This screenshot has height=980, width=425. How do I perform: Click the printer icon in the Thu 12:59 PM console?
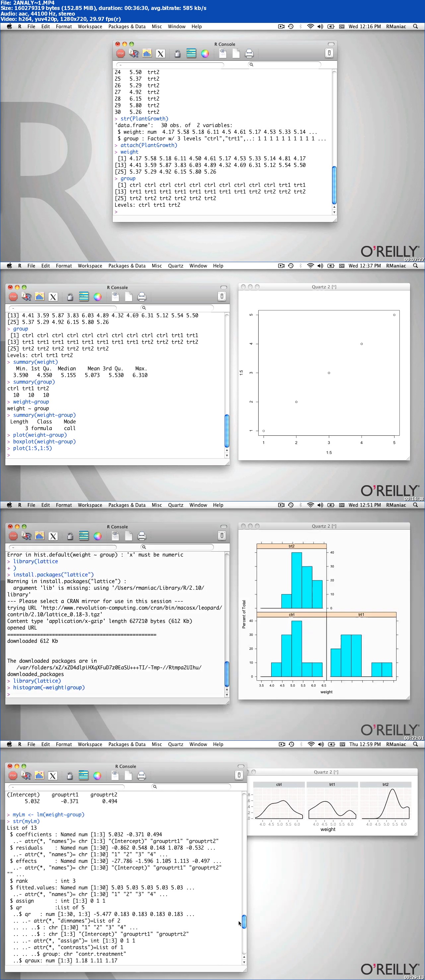pyautogui.click(x=142, y=776)
